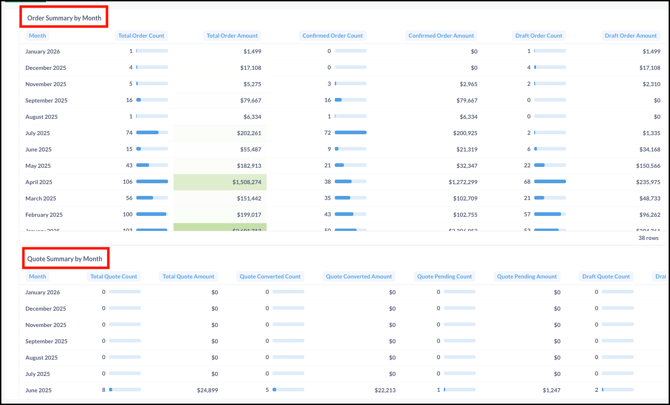Click the Total Order Count bar for July 2025

(x=147, y=133)
